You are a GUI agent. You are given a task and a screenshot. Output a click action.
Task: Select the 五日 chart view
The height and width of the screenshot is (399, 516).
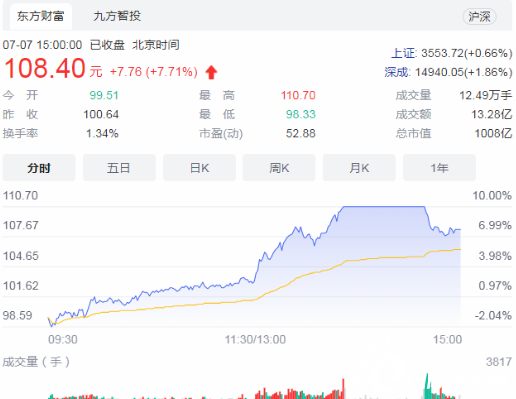point(119,168)
